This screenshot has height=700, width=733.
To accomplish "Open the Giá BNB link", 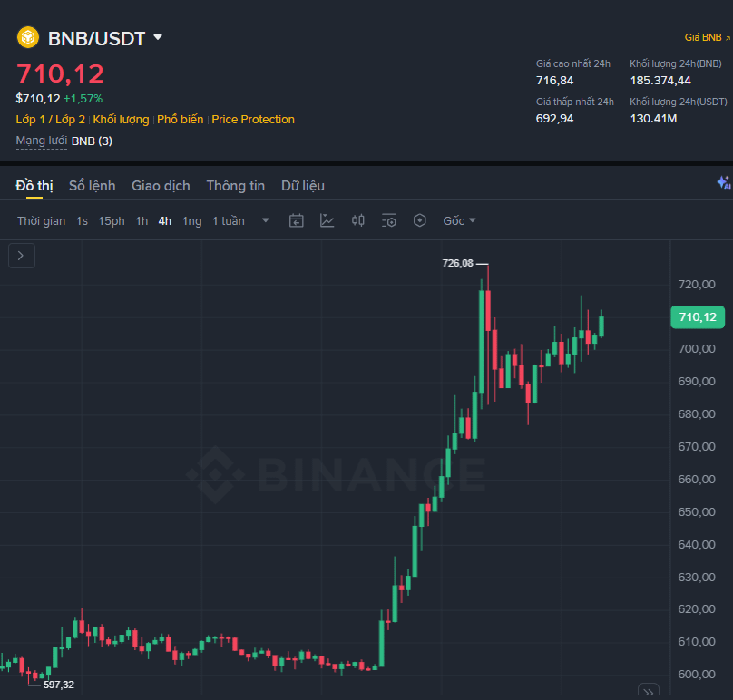I will tap(707, 37).
